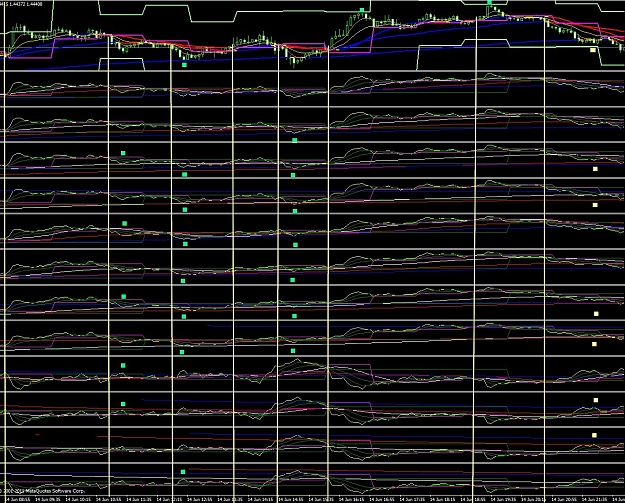
Task: Click the '14 Jun 19:35' time axis label
Action: tap(503, 499)
